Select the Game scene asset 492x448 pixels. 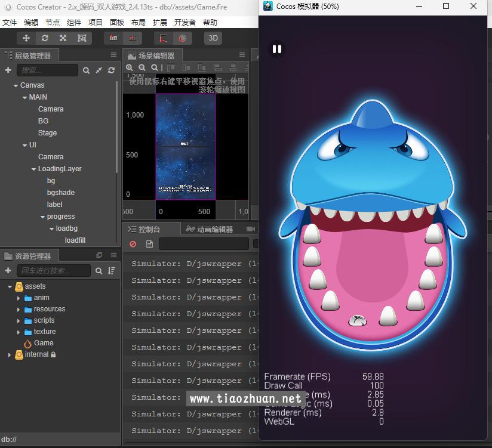(x=43, y=343)
